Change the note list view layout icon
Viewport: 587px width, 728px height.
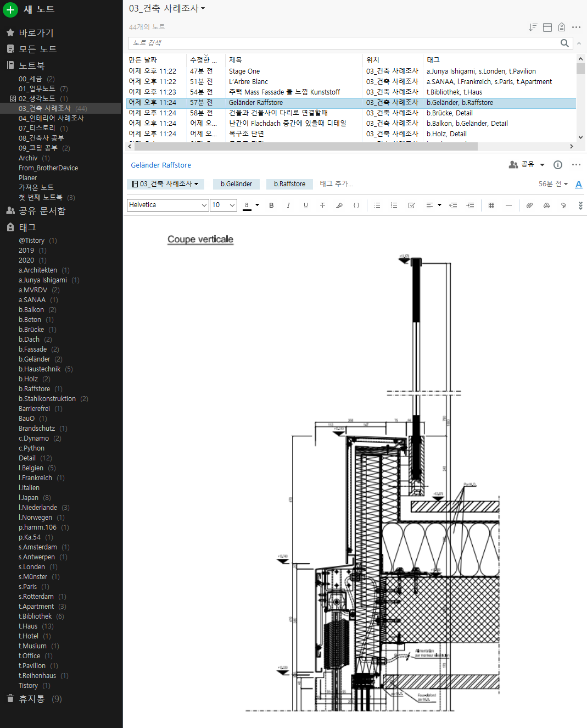point(547,27)
